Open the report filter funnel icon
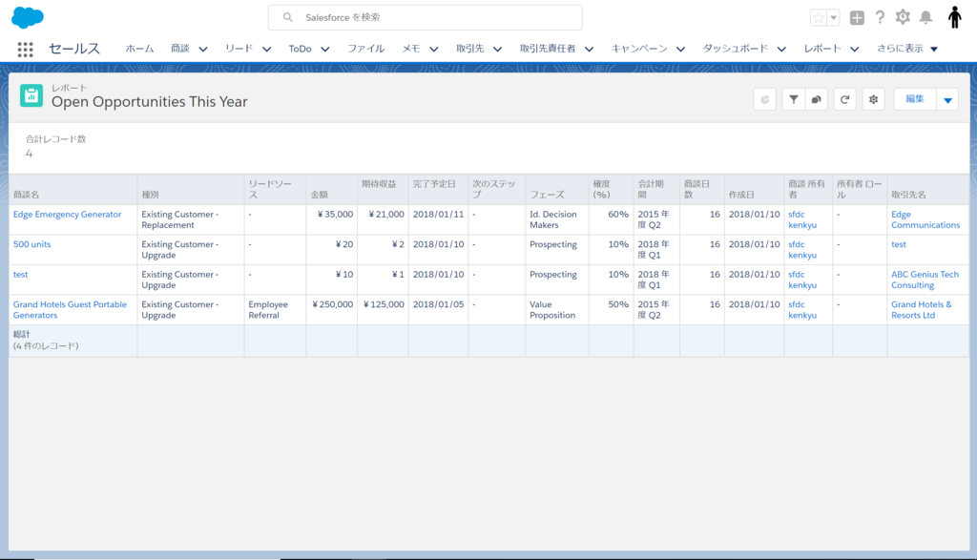The width and height of the screenshot is (977, 560). [793, 99]
